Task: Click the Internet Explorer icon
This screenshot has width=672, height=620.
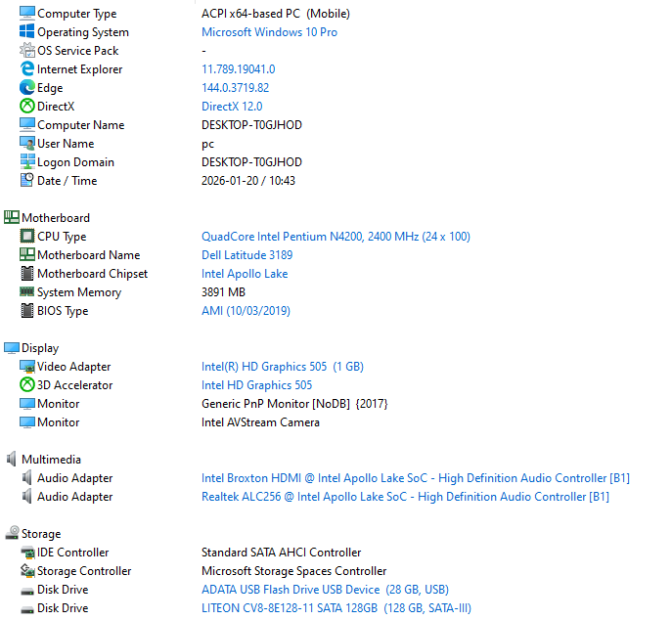Action: pyautogui.click(x=27, y=69)
